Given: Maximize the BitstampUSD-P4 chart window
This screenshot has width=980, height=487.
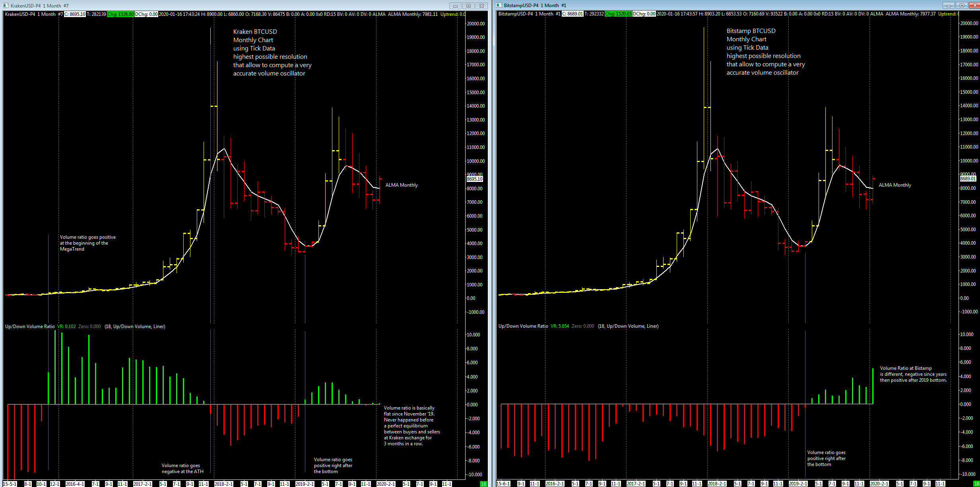Looking at the screenshot, I should coord(962,5).
